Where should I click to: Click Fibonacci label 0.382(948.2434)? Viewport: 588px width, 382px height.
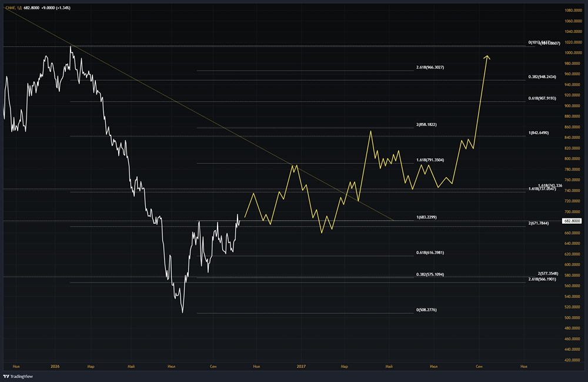[x=542, y=77]
